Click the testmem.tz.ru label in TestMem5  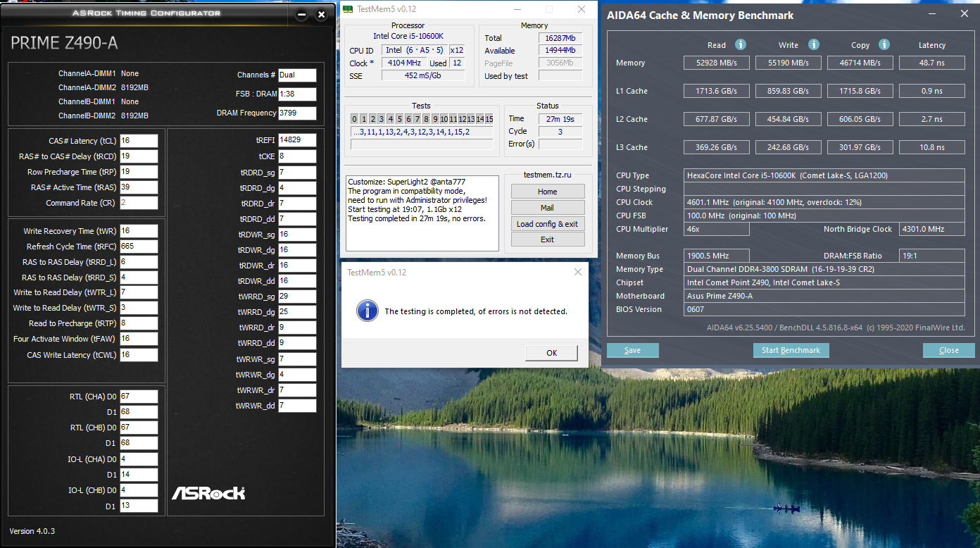click(x=548, y=174)
